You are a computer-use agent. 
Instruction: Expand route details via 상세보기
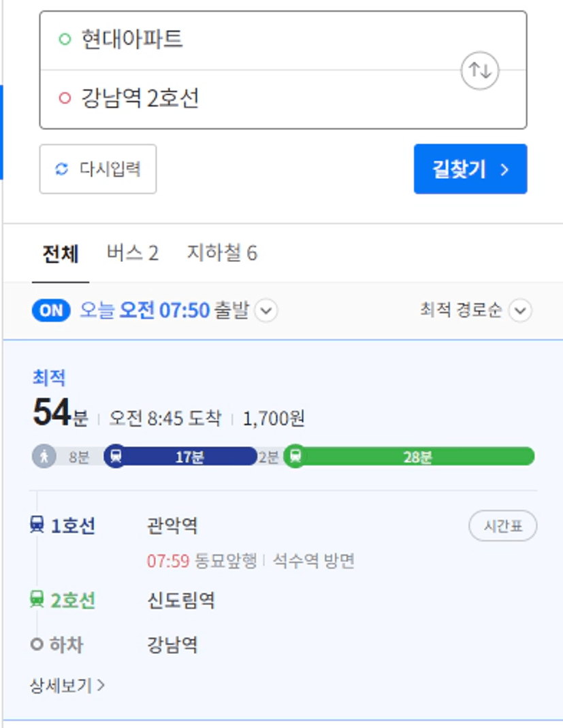click(x=67, y=685)
